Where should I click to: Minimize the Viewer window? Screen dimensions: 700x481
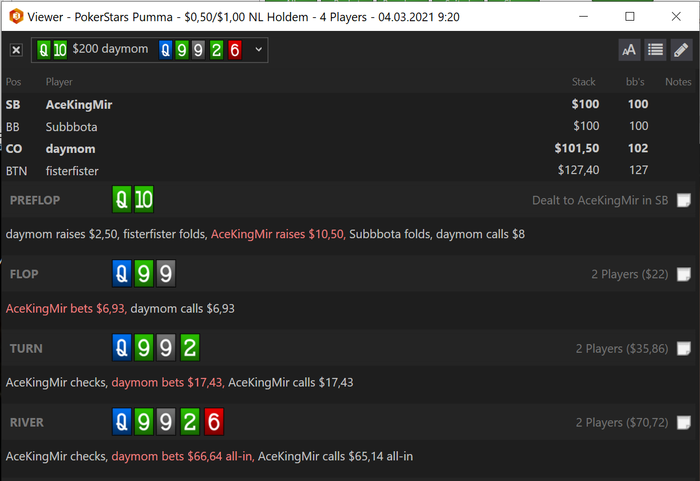tap(583, 17)
